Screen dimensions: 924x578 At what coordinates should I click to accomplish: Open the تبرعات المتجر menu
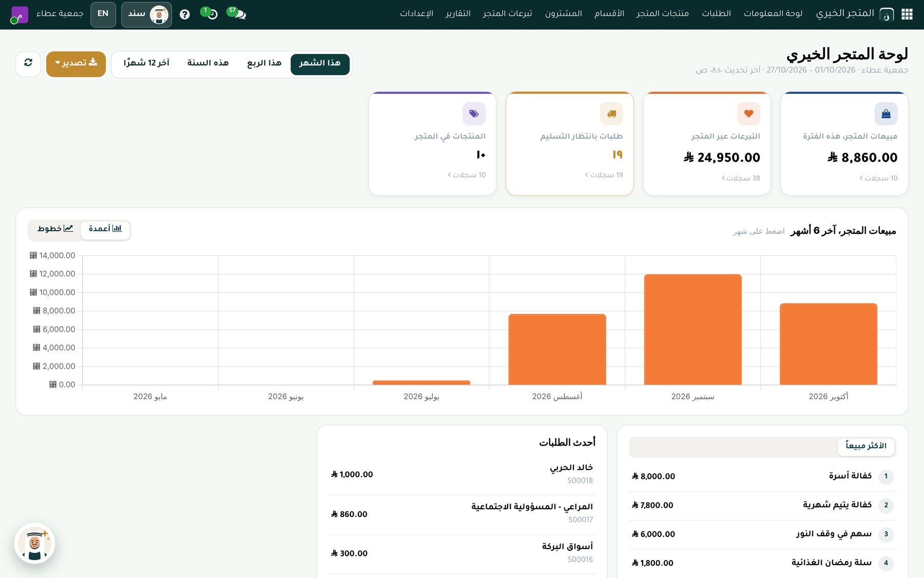[x=507, y=14]
